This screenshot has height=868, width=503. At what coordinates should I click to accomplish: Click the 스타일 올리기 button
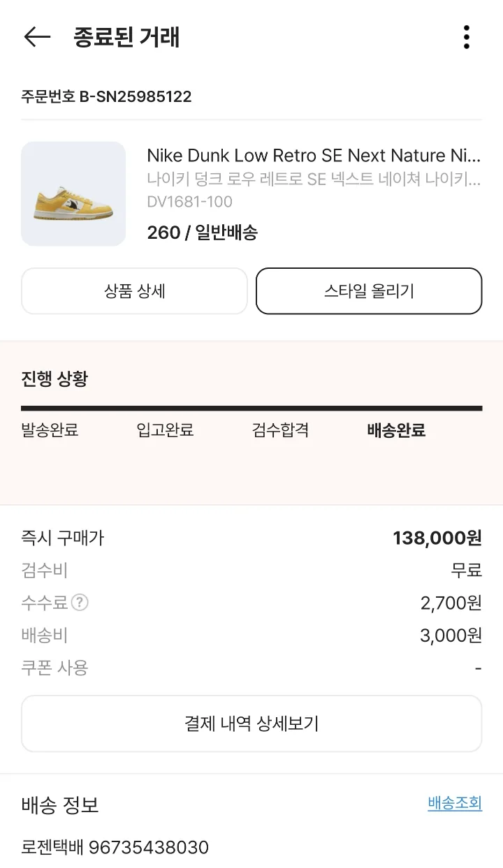coord(369,291)
